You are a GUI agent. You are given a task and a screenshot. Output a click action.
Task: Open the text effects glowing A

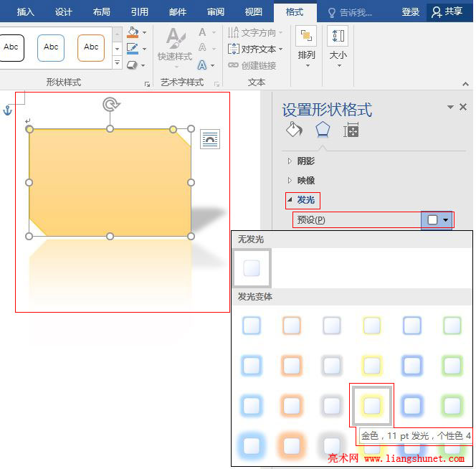[202, 65]
